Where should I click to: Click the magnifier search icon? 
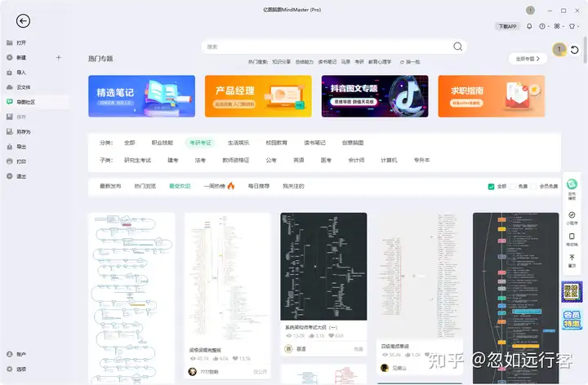(457, 46)
